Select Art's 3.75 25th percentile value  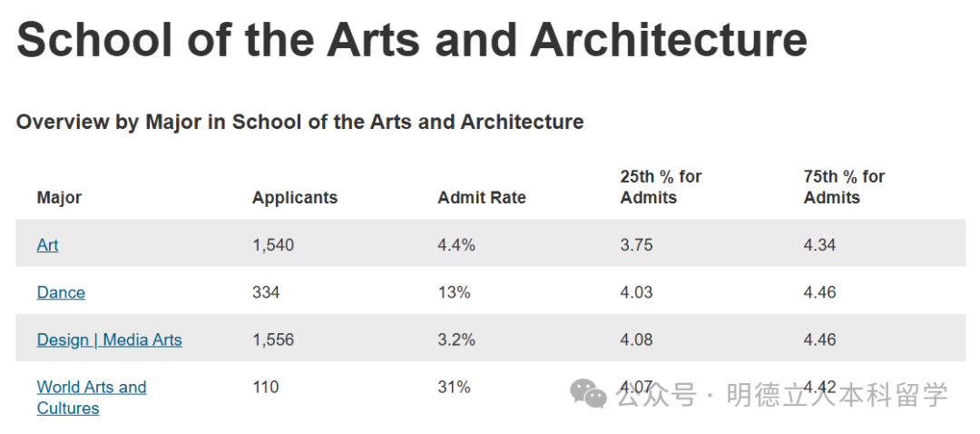(x=636, y=245)
